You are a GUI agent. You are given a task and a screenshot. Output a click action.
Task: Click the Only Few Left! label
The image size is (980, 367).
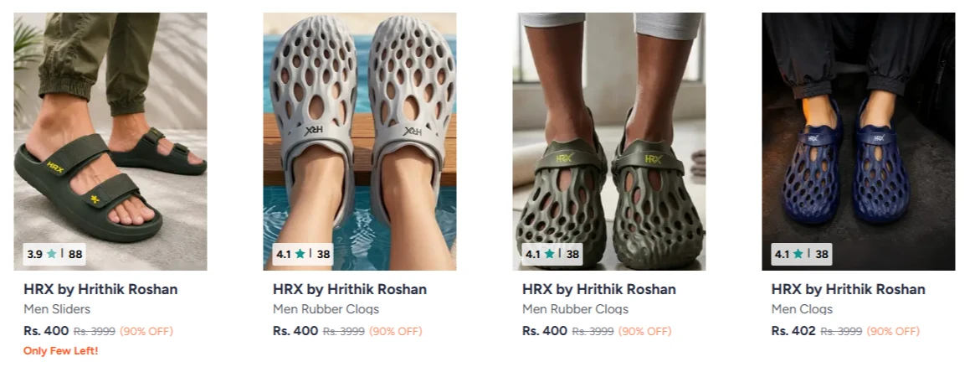click(x=60, y=351)
